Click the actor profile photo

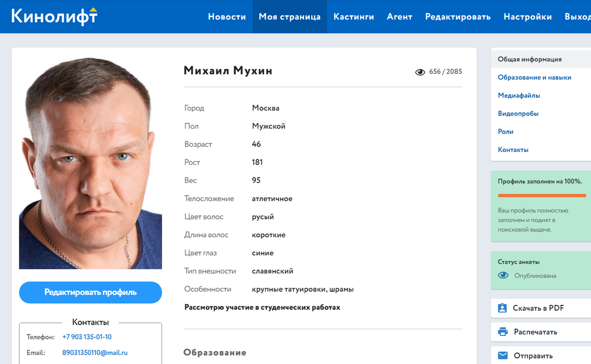click(x=91, y=163)
